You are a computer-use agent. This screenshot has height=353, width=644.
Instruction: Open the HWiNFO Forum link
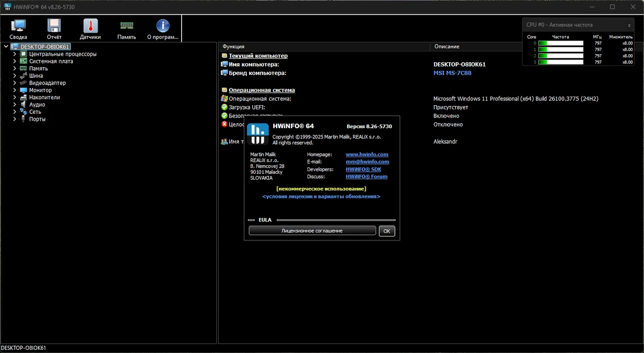click(x=367, y=176)
